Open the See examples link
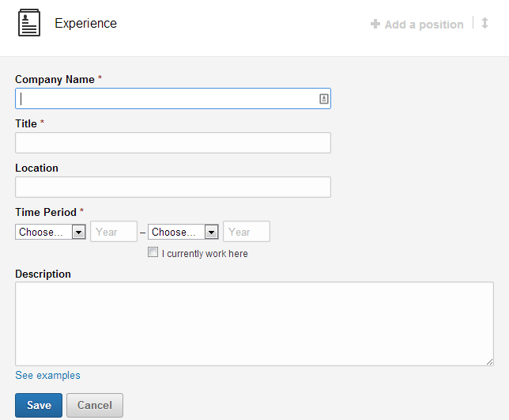Viewport: 509px width, 420px height. (47, 375)
